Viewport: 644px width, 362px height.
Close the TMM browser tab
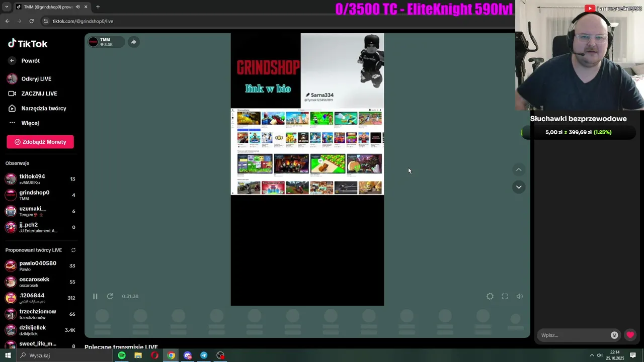click(x=86, y=7)
